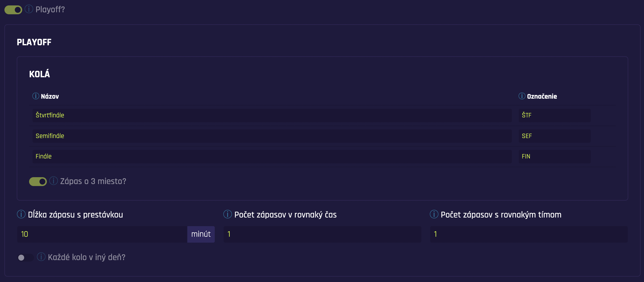Click info icon next to Každé kolo v iný deň
The image size is (644, 282).
click(x=41, y=257)
